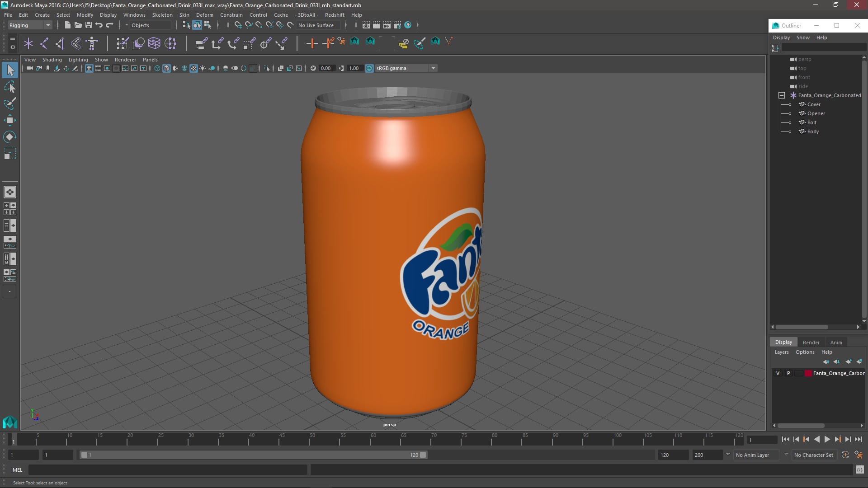This screenshot has height=488, width=868.
Task: Toggle use all lights bulb icon
Action: 203,68
